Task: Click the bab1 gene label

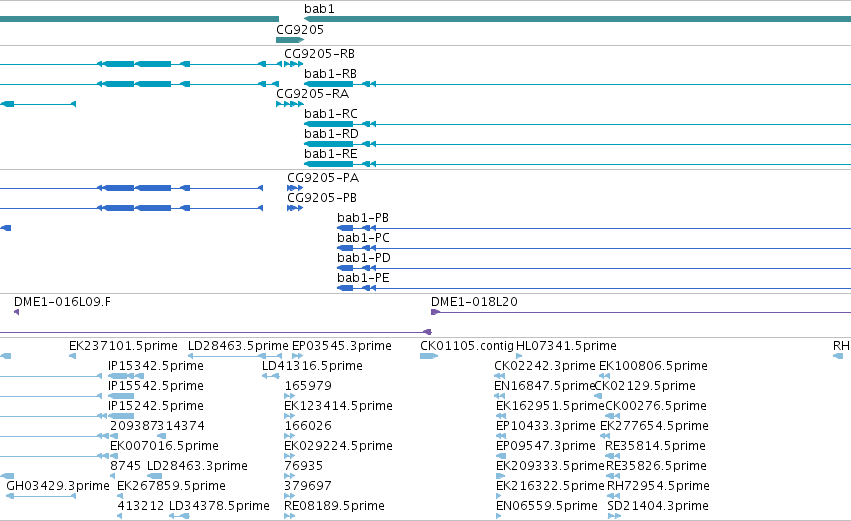Action: coord(319,9)
